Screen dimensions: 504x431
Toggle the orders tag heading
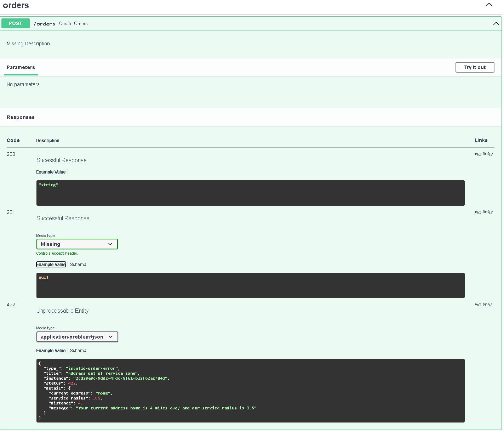pyautogui.click(x=16, y=5)
